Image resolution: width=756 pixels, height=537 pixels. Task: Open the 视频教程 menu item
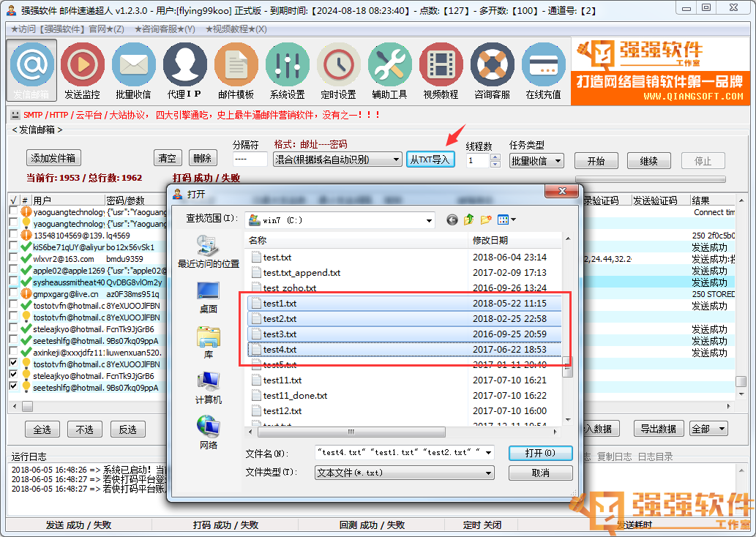coord(236,29)
